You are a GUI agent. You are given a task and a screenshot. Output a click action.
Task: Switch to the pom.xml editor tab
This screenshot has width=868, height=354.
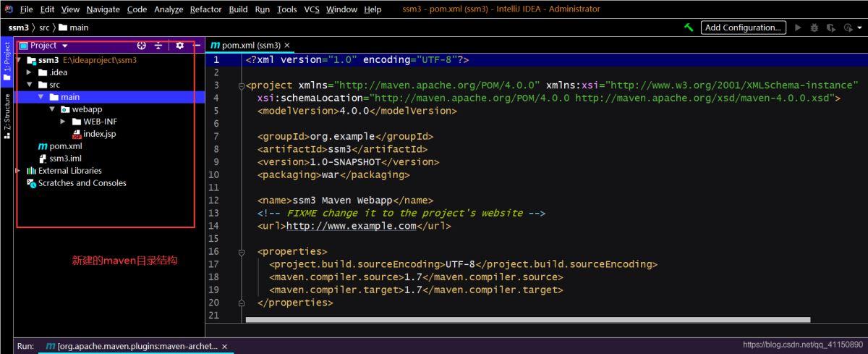click(x=245, y=45)
